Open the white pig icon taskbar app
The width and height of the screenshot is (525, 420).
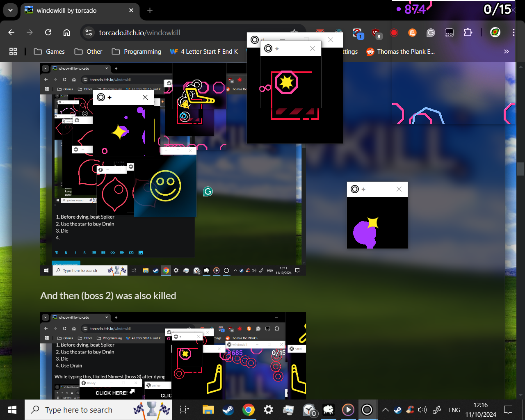tap(328, 410)
